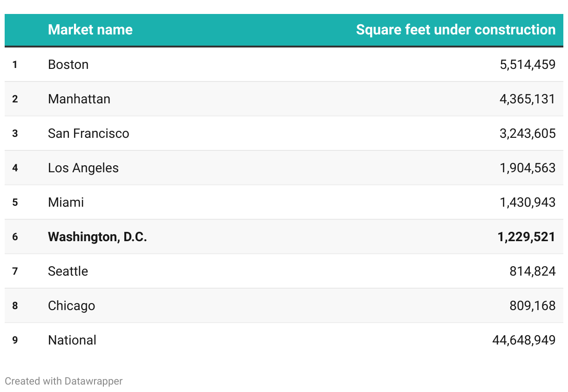Click Boston's value 5,514,459
The height and width of the screenshot is (392, 568).
click(x=527, y=64)
